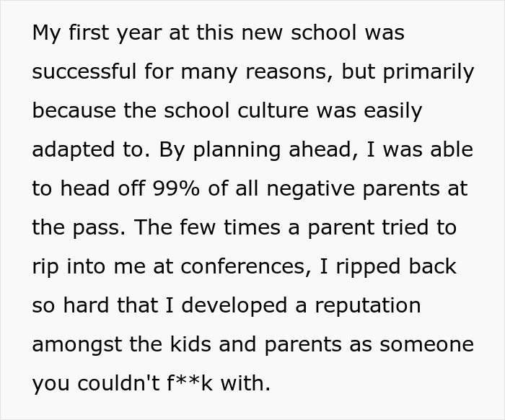Click the word "successful" in second line

[x=84, y=71]
